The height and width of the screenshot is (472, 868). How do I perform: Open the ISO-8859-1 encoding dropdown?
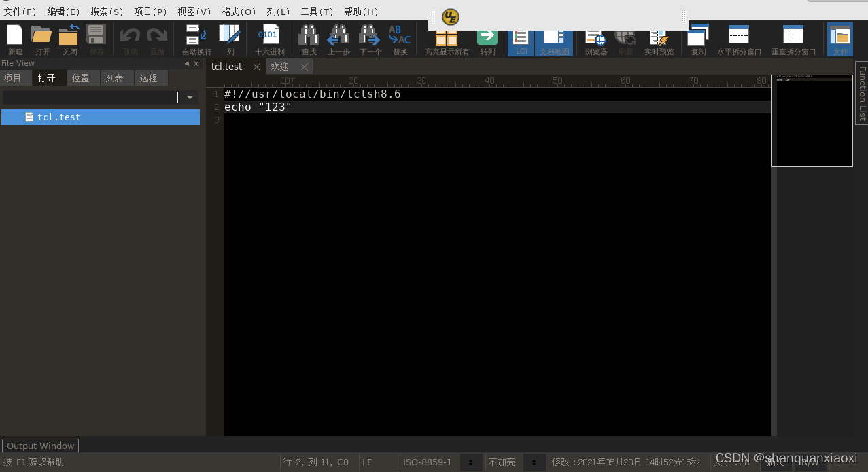click(471, 462)
